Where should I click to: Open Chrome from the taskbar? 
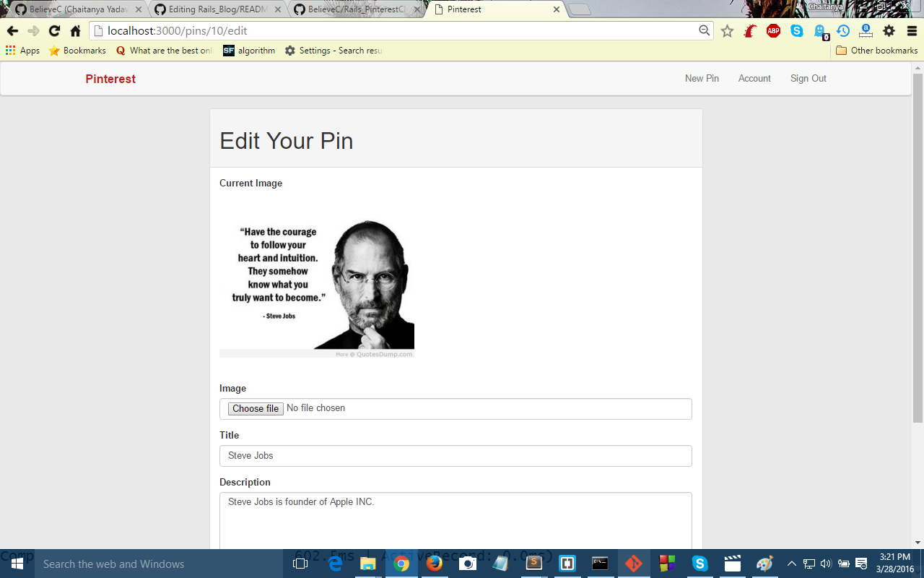click(401, 564)
